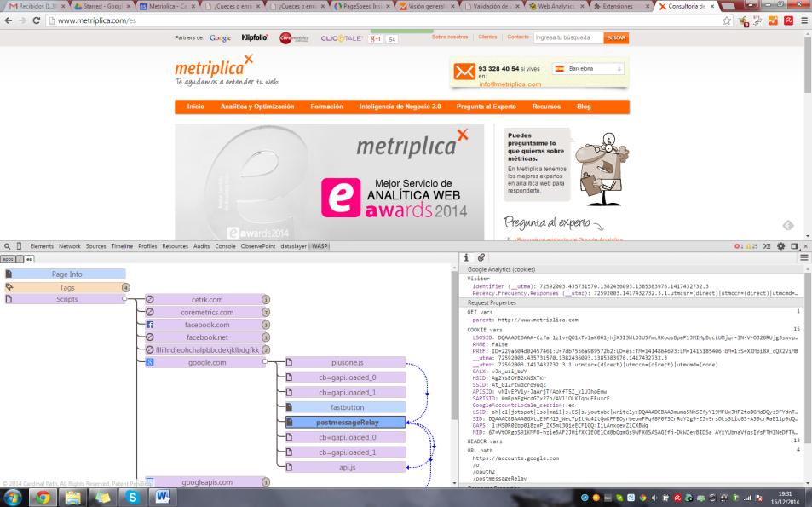
Task: Go back with the browser back arrow
Action: (x=9, y=20)
